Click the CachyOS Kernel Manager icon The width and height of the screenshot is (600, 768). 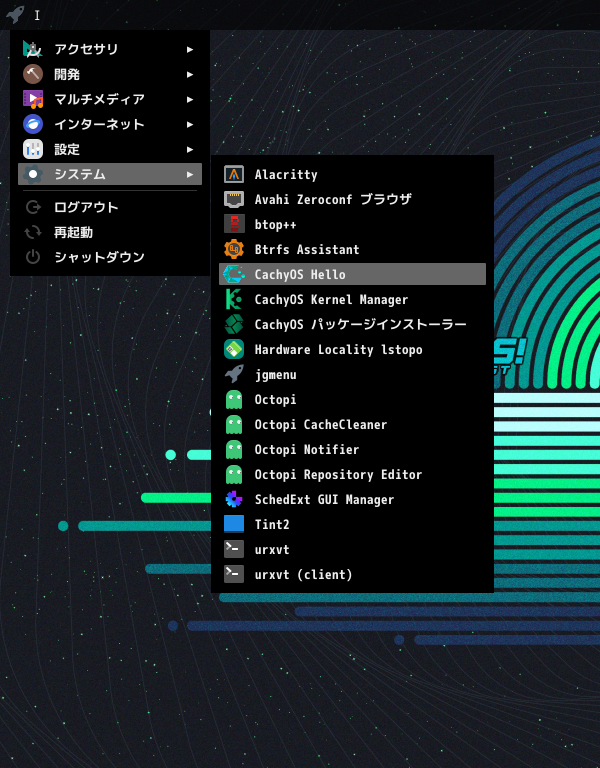tap(234, 299)
